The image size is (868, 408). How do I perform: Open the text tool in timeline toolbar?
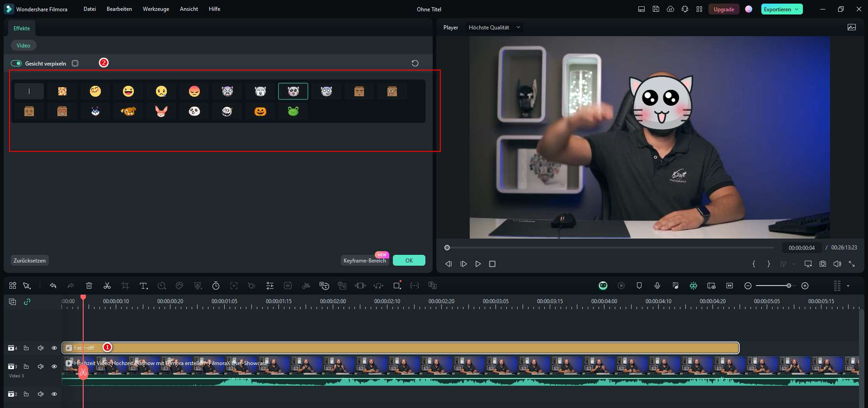(x=143, y=286)
